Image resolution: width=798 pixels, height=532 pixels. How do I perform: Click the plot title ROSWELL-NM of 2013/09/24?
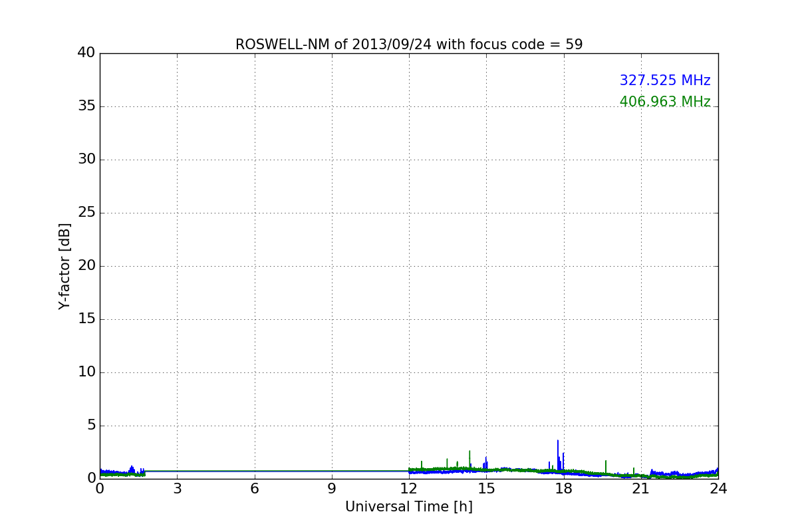click(x=409, y=45)
